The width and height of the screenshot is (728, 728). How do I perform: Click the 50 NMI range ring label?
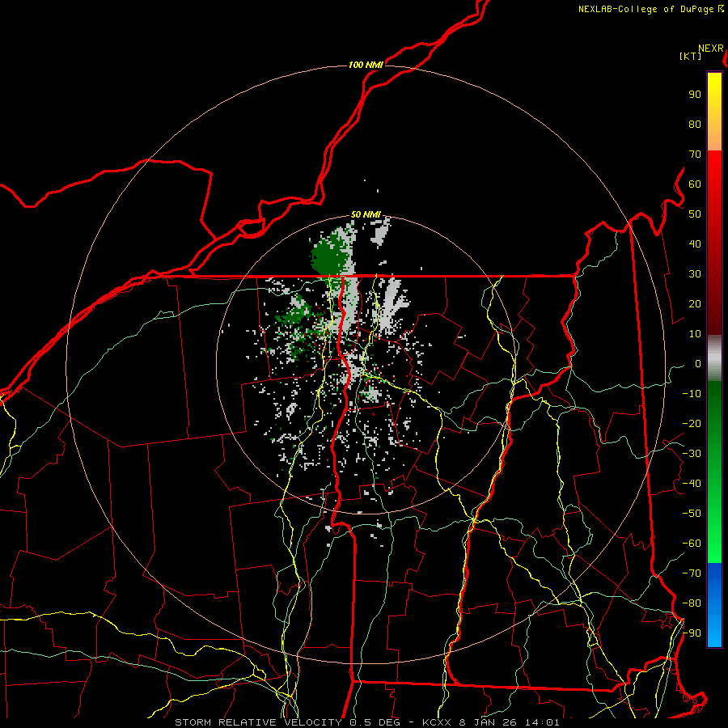point(366,214)
